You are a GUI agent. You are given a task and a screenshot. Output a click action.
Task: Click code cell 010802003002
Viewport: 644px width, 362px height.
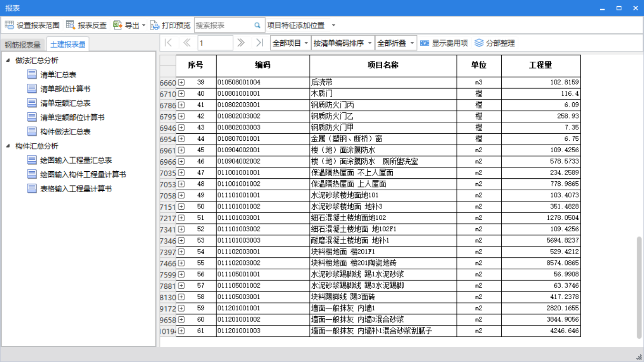[263, 116]
